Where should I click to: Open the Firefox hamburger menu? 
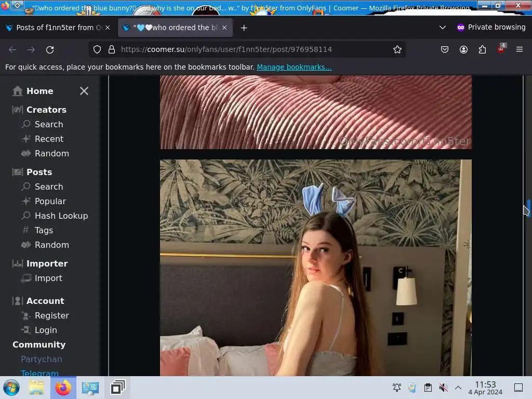tap(520, 49)
